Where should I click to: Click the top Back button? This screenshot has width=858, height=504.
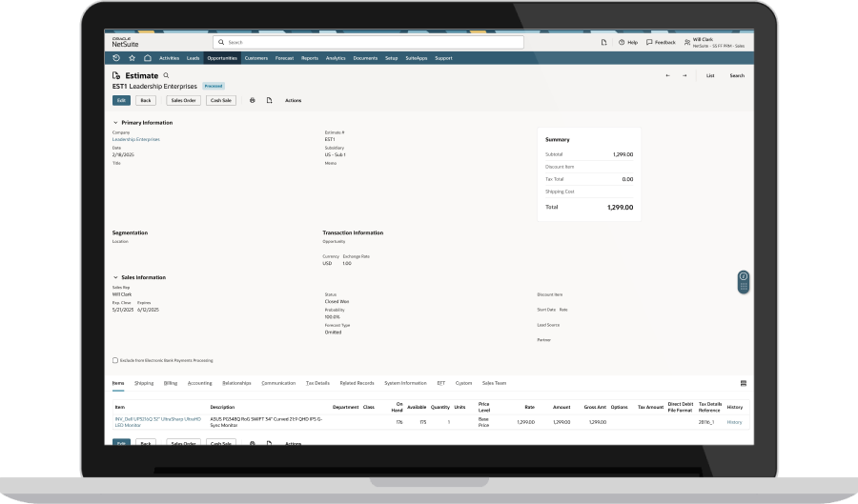point(146,101)
